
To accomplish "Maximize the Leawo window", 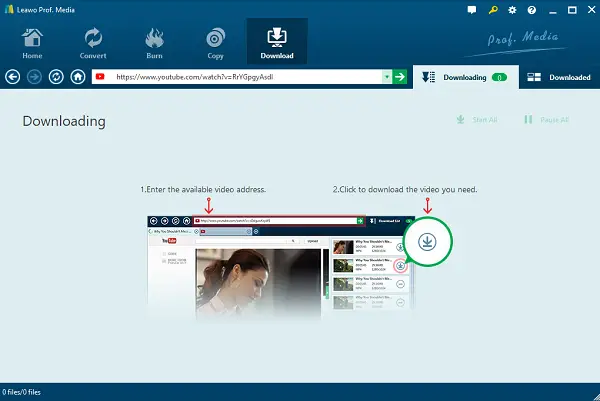I will click(x=572, y=10).
